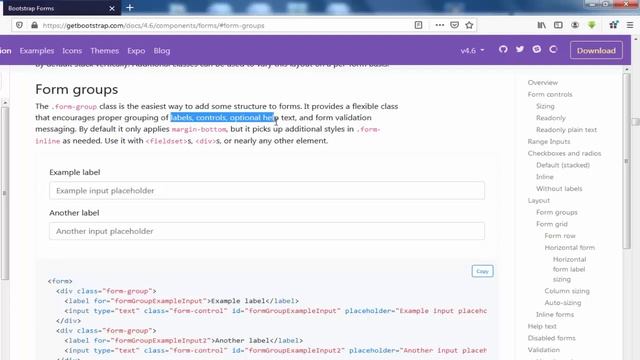Jump to Range Inputs section
640x360 pixels.
click(549, 142)
